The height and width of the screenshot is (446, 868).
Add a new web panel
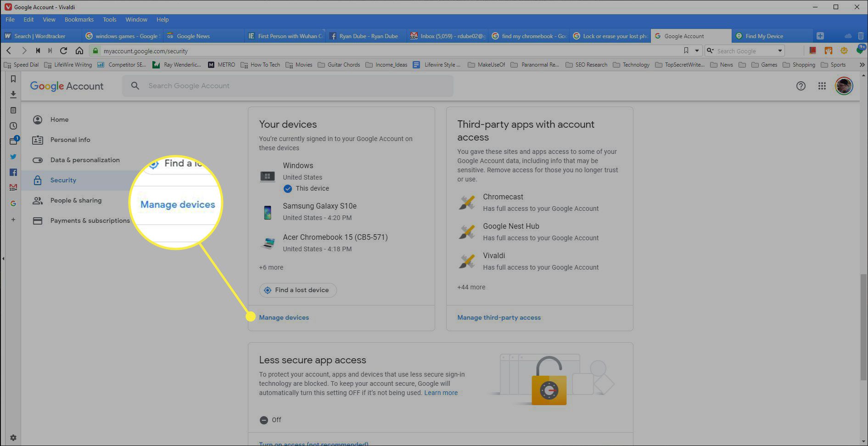click(x=13, y=220)
